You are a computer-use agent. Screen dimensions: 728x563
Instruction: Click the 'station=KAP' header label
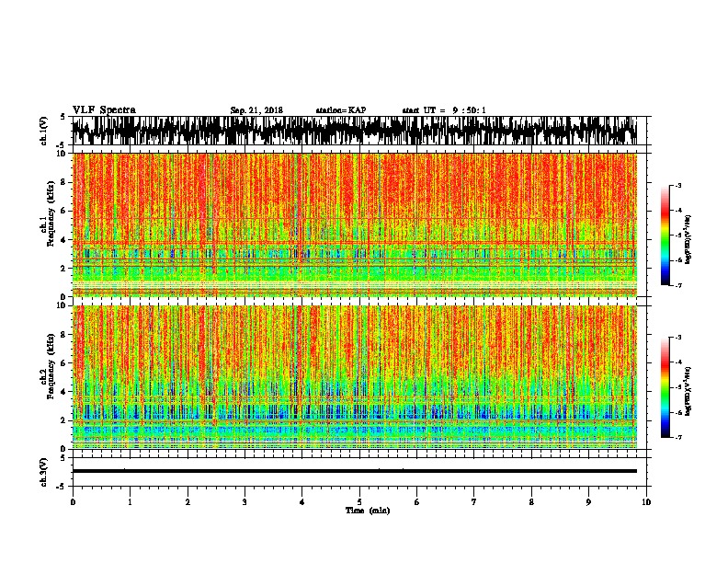tap(341, 110)
